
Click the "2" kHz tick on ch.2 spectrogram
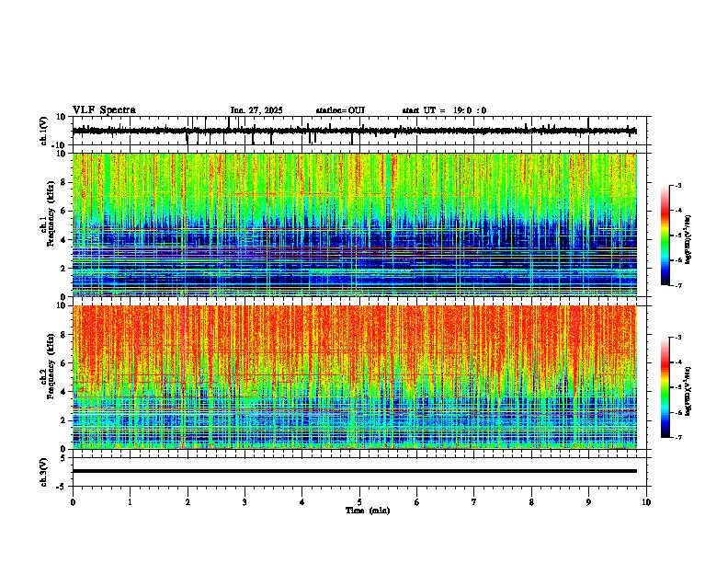[x=63, y=420]
